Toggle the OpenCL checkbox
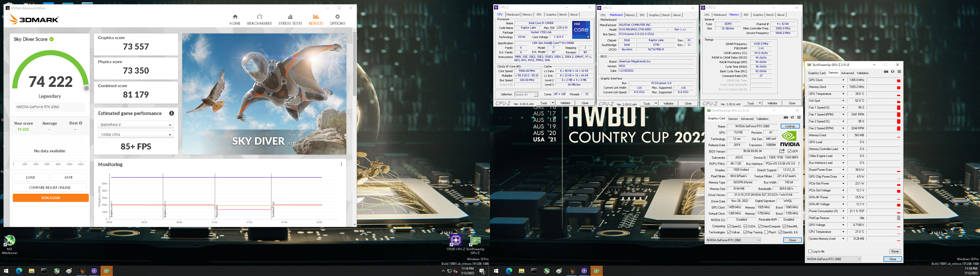The image size is (980, 276). [729, 226]
